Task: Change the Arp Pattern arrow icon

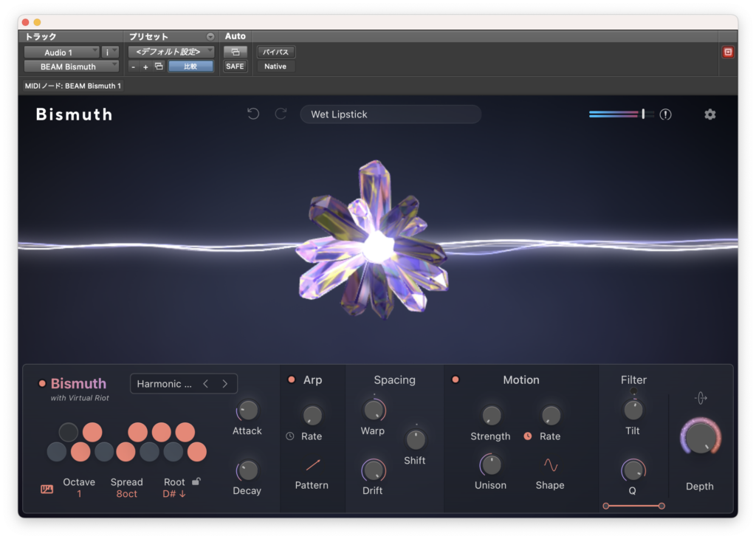Action: click(313, 464)
